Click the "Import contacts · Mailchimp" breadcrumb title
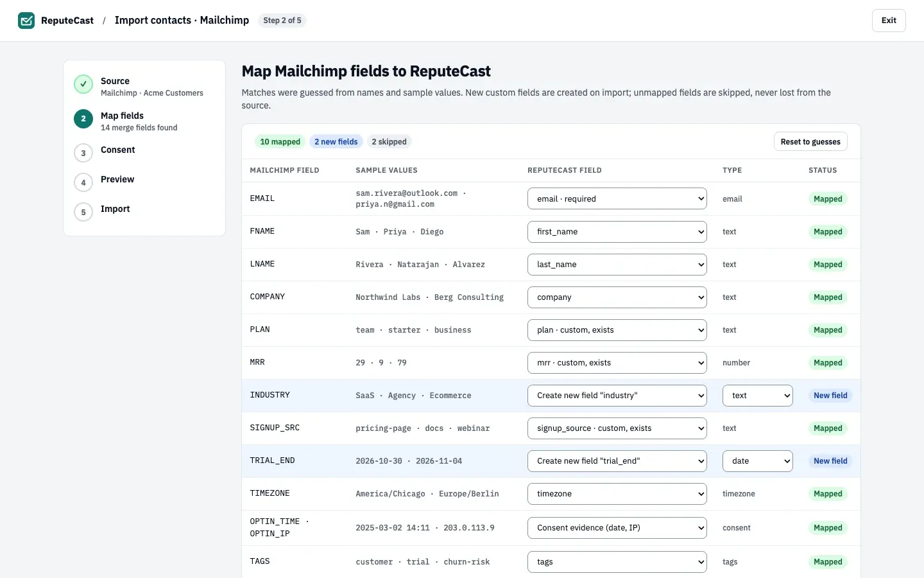 click(182, 20)
